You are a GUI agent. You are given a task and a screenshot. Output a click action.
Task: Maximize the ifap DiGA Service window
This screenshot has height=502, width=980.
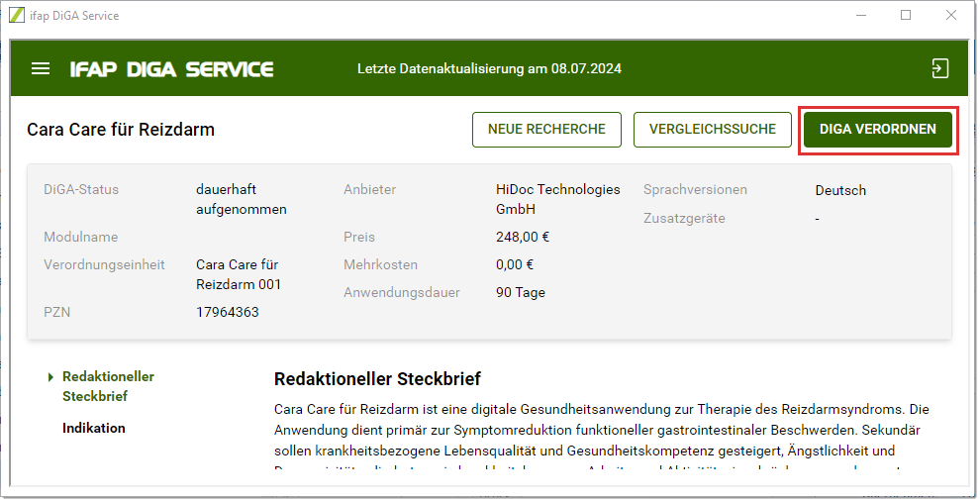coord(906,16)
